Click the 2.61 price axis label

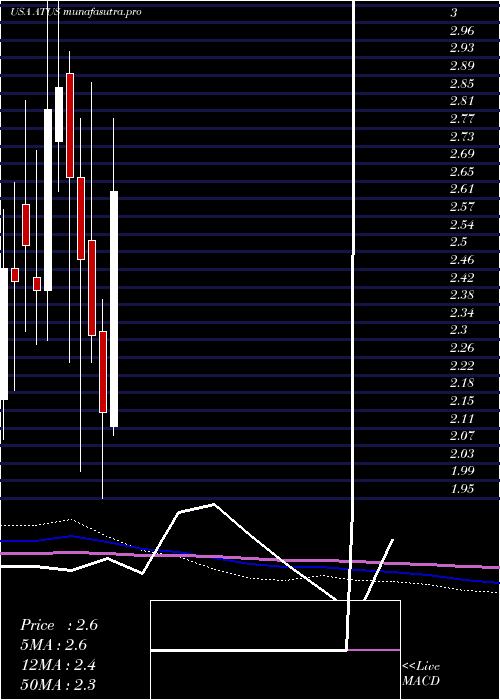(x=462, y=189)
